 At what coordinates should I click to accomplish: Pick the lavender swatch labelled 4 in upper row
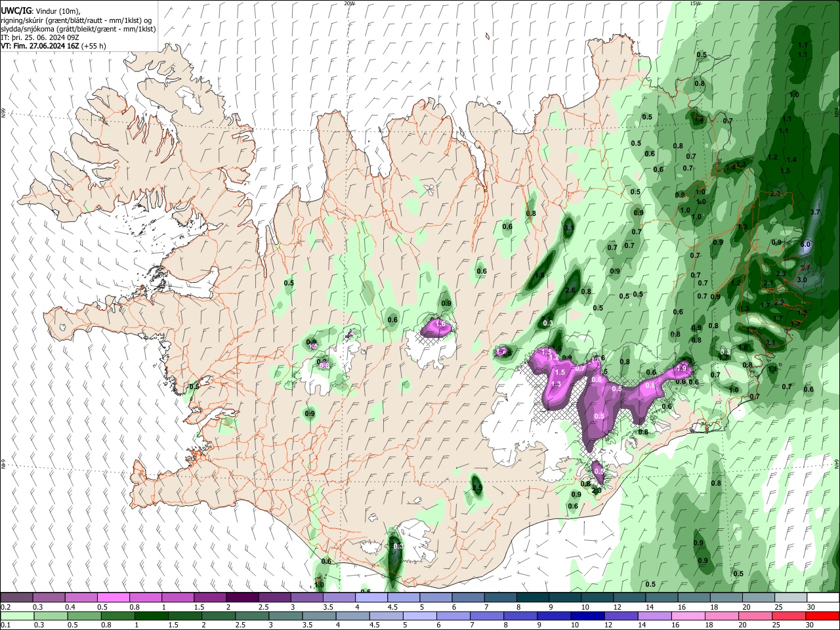pyautogui.click(x=371, y=598)
